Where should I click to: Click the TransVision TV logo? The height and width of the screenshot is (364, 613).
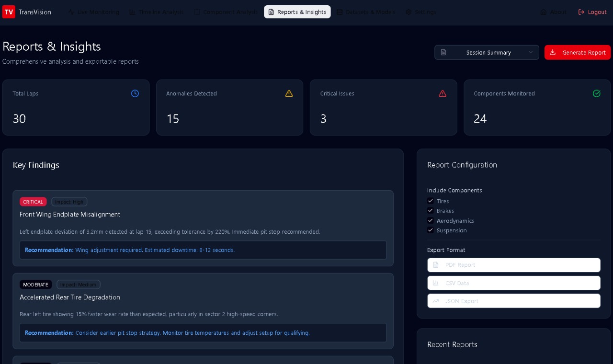coord(9,12)
